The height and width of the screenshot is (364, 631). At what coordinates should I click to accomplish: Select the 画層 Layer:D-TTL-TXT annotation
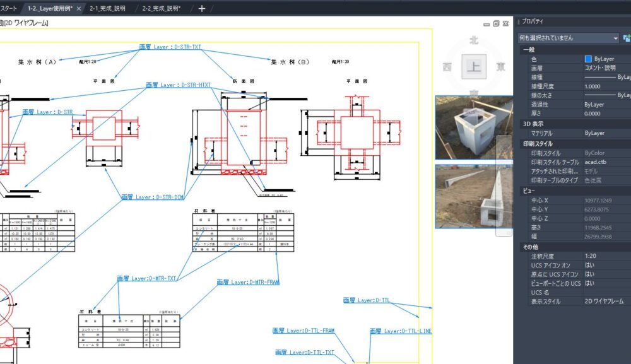tap(305, 353)
